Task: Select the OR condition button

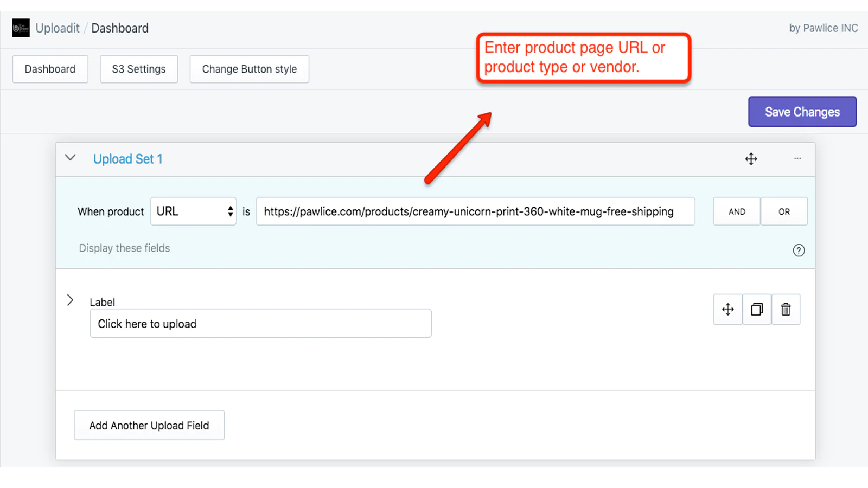Action: [x=784, y=211]
